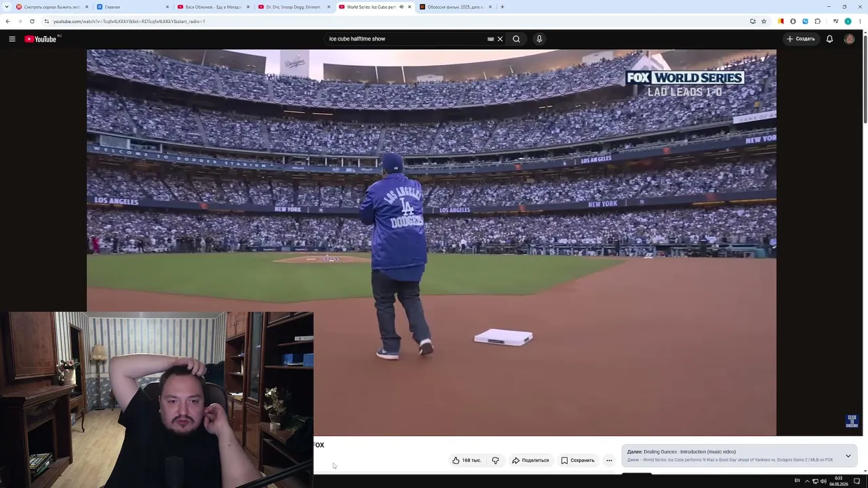Open the yellow-red bookmark extension icon
The height and width of the screenshot is (488, 868).
[x=781, y=21]
